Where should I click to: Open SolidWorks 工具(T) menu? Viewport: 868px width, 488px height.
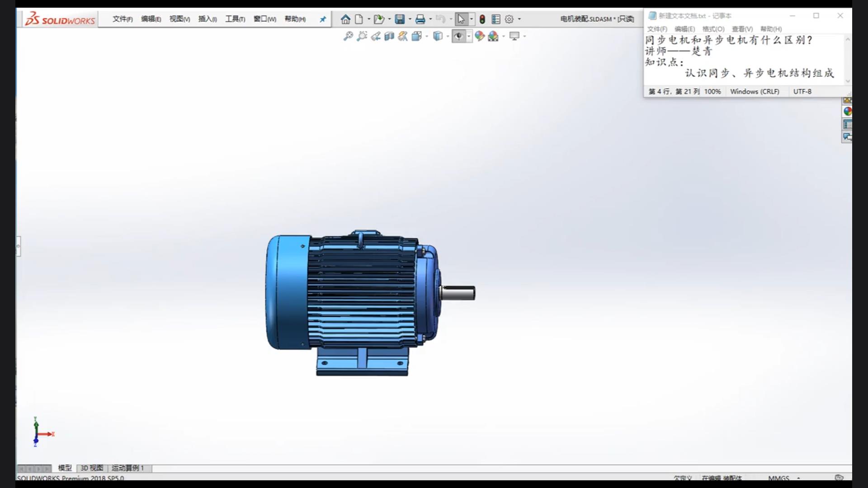(x=235, y=19)
